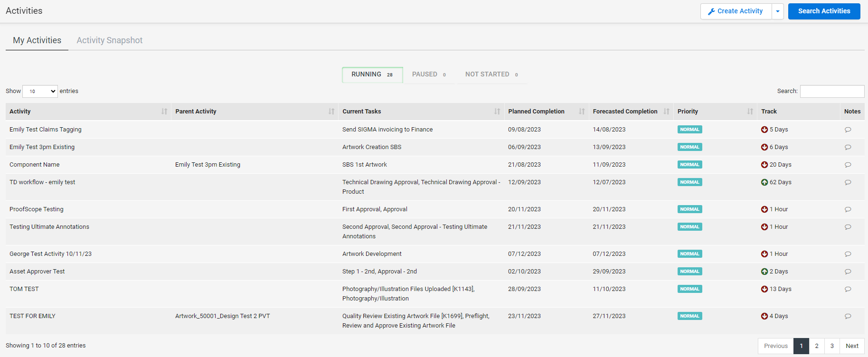Select the My Activities tab
This screenshot has height=357, width=868.
tap(37, 40)
